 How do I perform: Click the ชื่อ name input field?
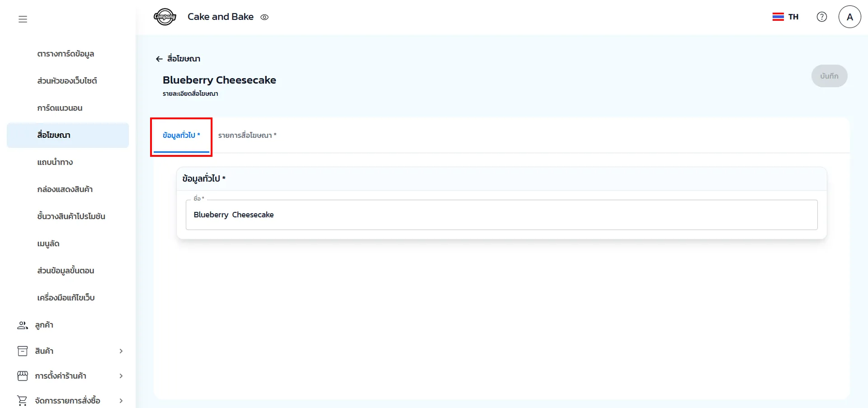[x=501, y=215]
